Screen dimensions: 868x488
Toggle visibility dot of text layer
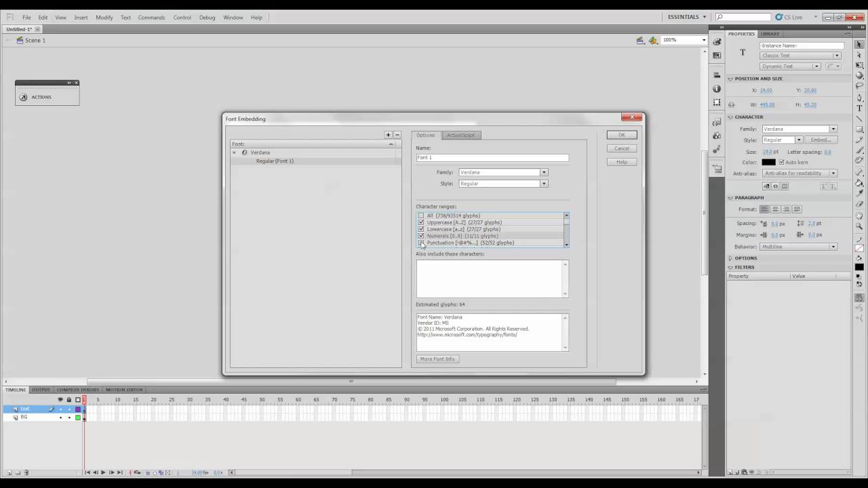[60, 409]
